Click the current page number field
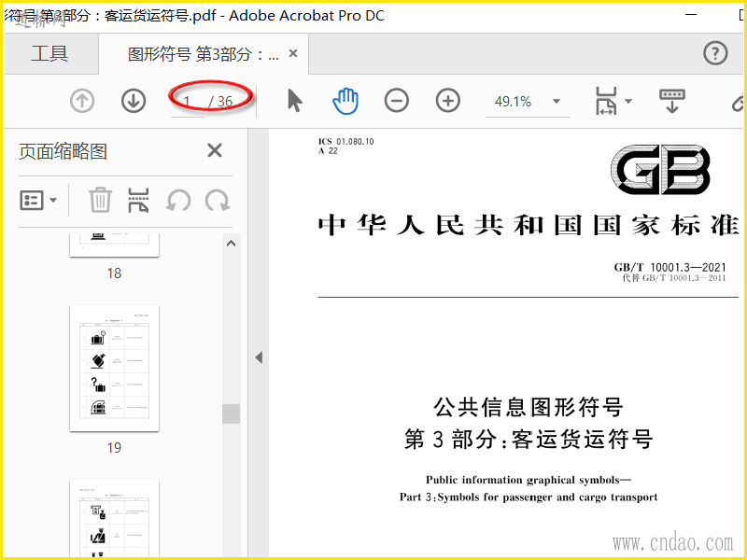This screenshot has width=747, height=560. (188, 102)
